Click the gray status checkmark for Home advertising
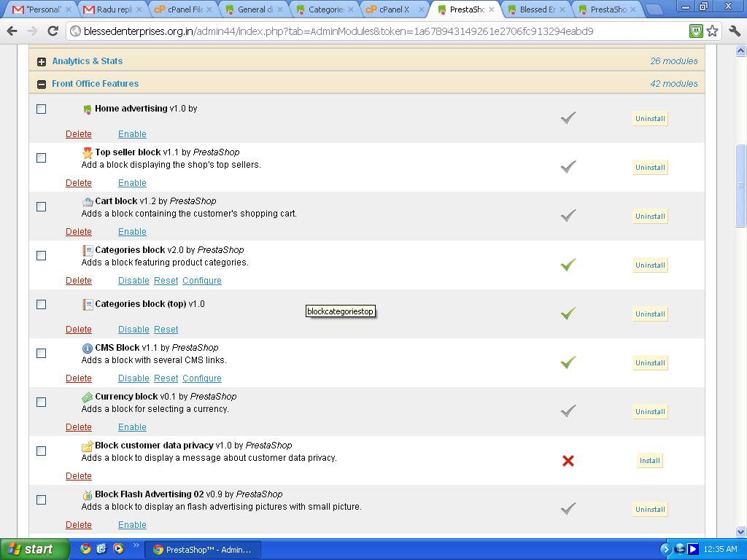747x560 pixels. (568, 117)
